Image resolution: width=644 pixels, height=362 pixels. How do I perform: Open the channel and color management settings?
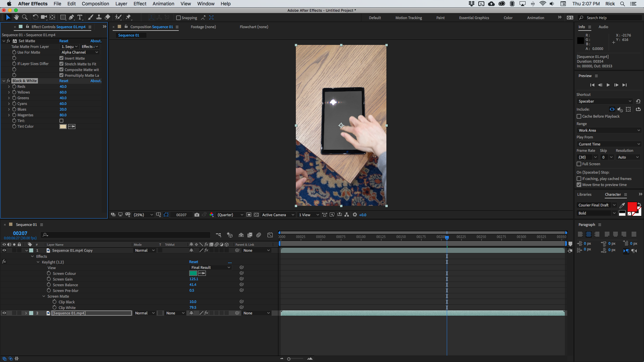pos(212,215)
